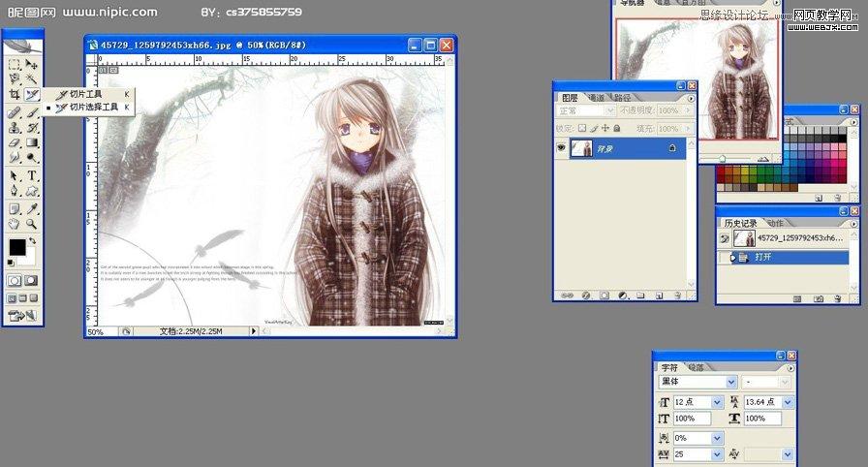Toggle lock position in Layers panel
Image resolution: width=868 pixels, height=467 pixels.
(x=605, y=128)
